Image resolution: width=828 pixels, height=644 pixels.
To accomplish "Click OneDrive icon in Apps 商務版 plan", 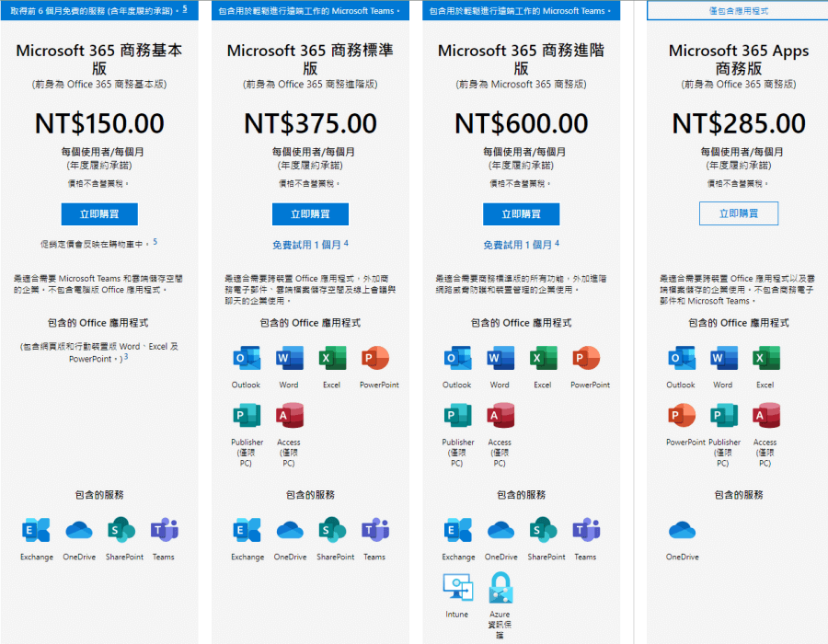I will click(682, 530).
